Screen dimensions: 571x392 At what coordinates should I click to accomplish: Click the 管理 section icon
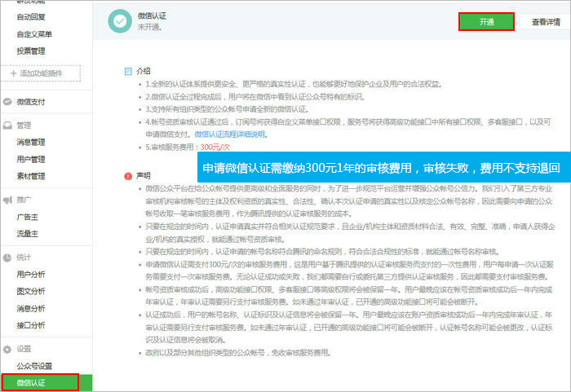coord(7,126)
